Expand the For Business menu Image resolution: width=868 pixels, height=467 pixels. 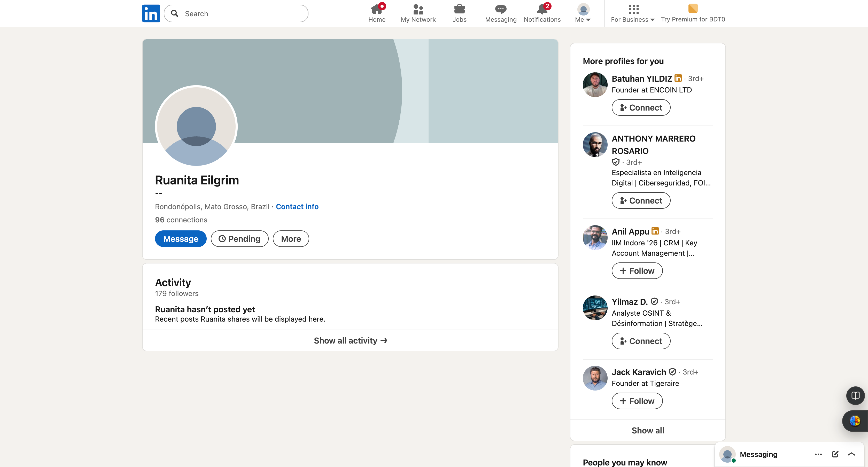(x=633, y=13)
